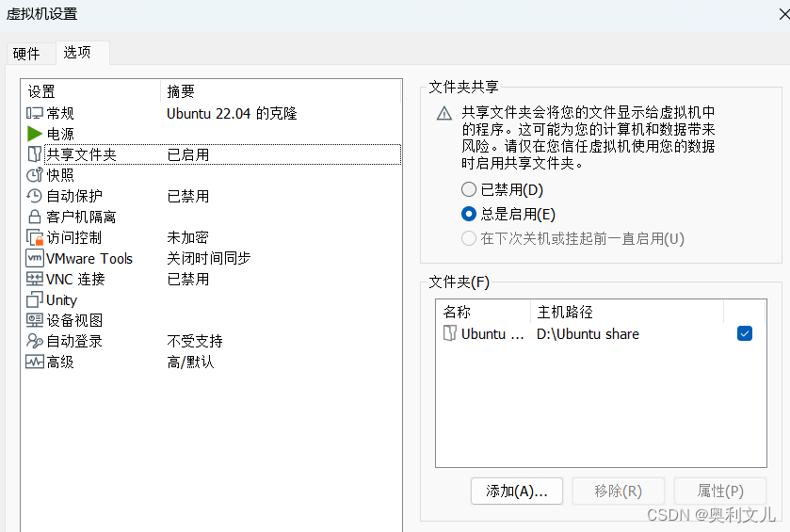
Task: Select the 总是启用(E) radio button
Action: click(x=469, y=214)
